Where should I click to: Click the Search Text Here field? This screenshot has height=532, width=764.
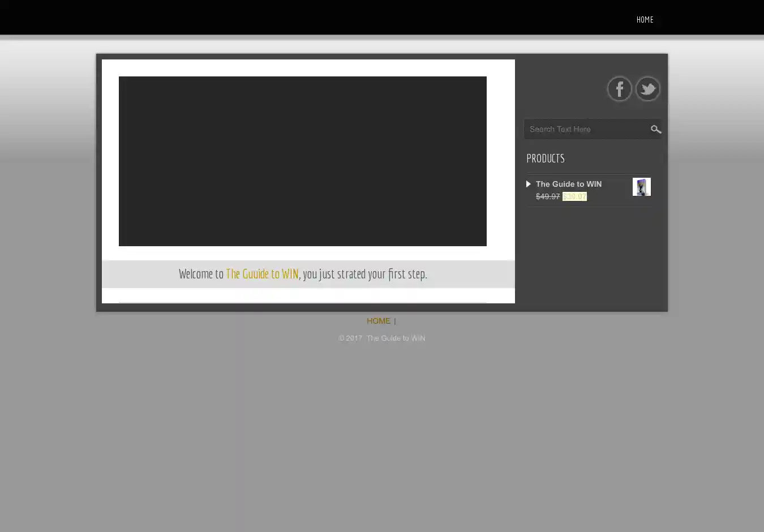(586, 130)
